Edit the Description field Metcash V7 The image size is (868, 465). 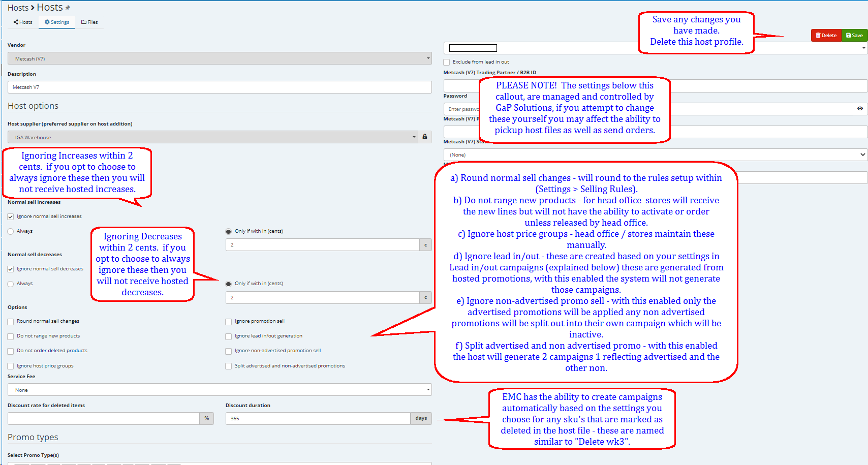tap(220, 87)
